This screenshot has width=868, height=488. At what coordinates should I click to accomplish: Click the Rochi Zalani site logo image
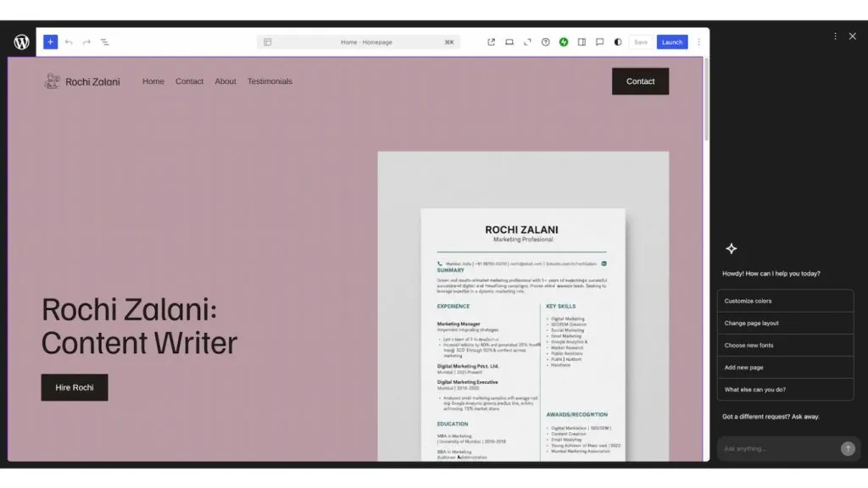pos(52,81)
